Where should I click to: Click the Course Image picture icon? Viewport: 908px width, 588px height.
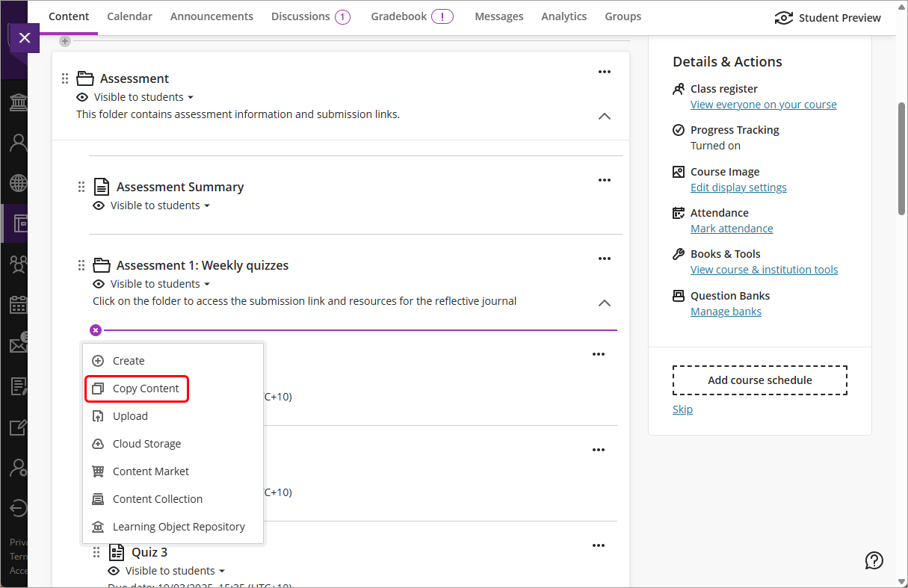[x=679, y=172]
